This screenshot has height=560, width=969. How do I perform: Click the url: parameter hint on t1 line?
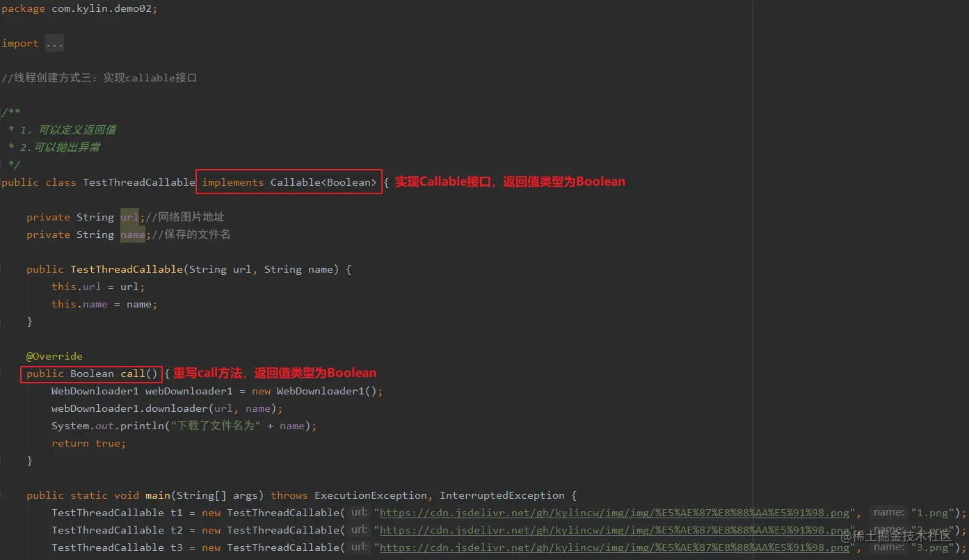(359, 513)
